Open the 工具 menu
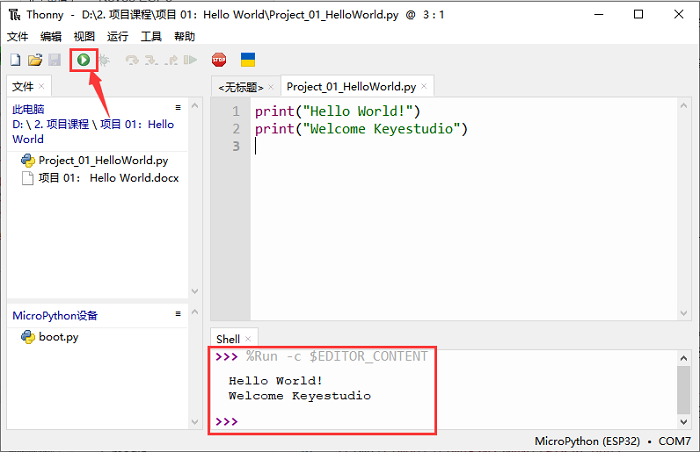Viewport: 700px width, 452px height. coord(151,36)
